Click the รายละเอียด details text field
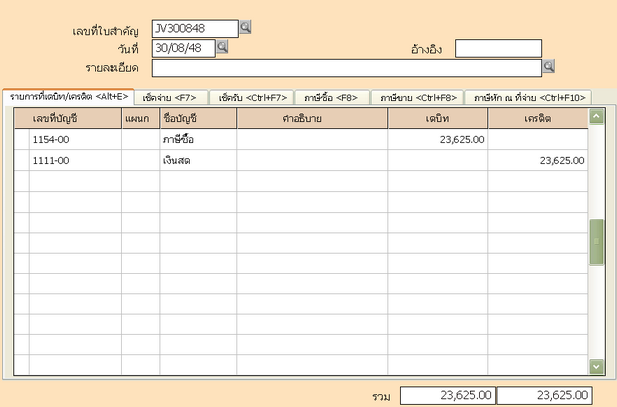617x407 pixels. pos(346,68)
